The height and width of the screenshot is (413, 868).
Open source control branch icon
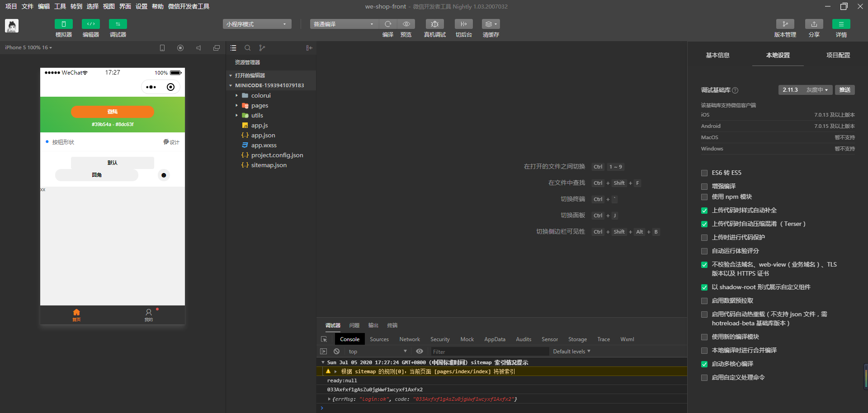tap(262, 48)
